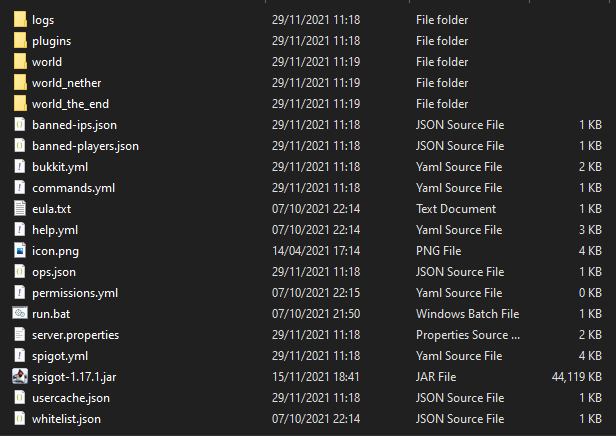Click the whitelist.json file name
Viewport: 616px width, 436px height.
point(66,419)
